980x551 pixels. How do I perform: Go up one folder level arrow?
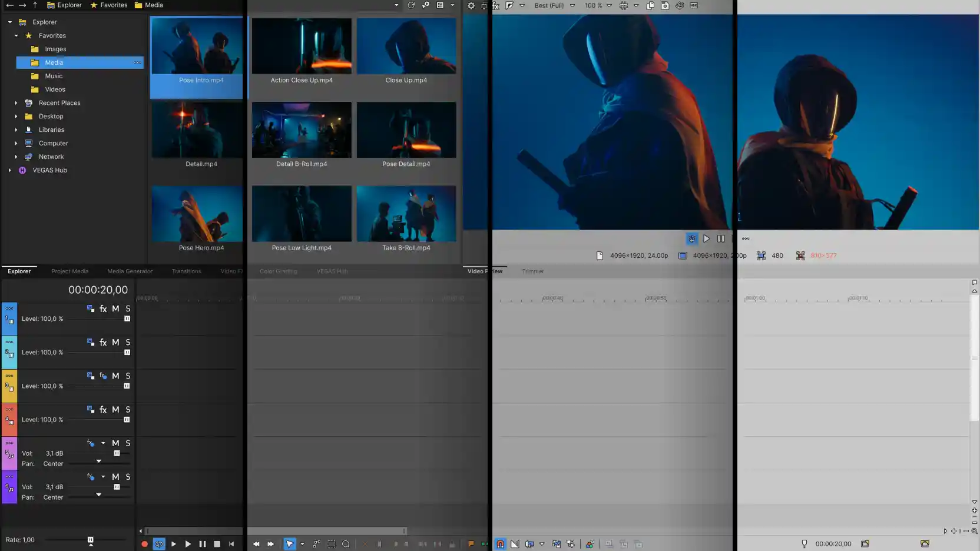[x=35, y=5]
